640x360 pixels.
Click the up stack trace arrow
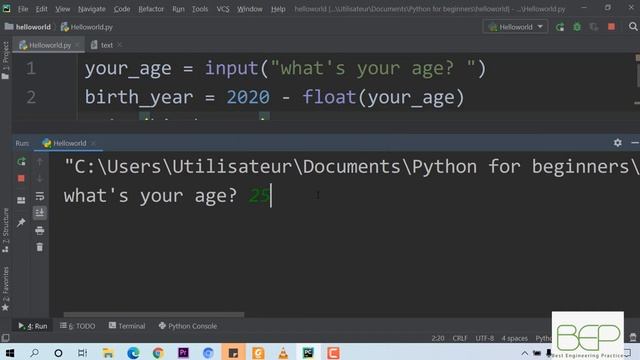(x=40, y=162)
